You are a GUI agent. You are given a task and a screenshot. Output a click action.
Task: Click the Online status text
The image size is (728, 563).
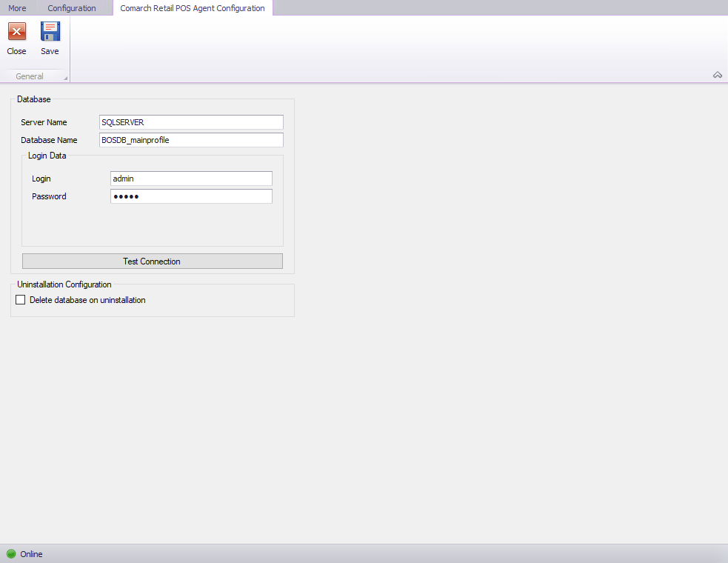tap(31, 553)
